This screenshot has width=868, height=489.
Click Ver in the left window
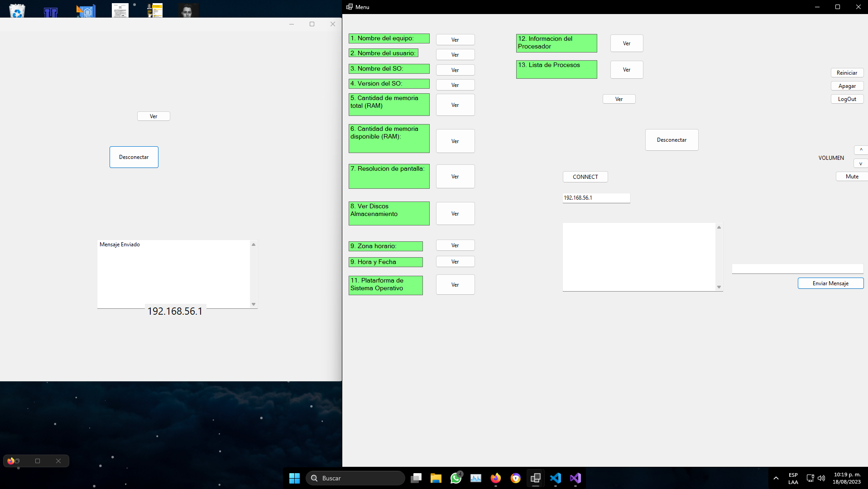(x=153, y=116)
